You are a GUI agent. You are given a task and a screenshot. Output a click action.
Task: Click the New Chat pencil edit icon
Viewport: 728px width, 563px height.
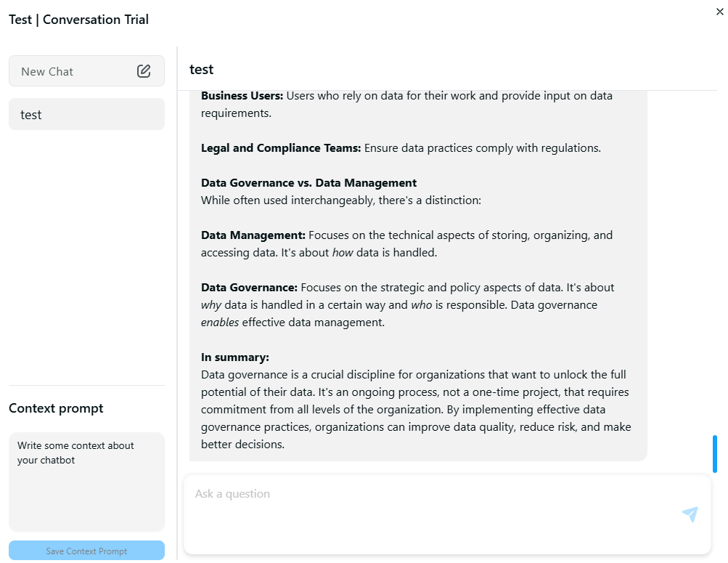tap(144, 71)
